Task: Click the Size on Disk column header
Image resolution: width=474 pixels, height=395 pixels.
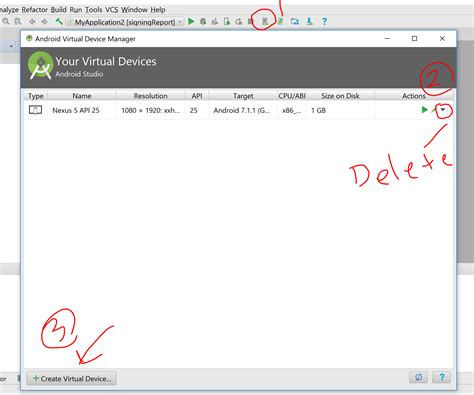Action: [x=340, y=96]
